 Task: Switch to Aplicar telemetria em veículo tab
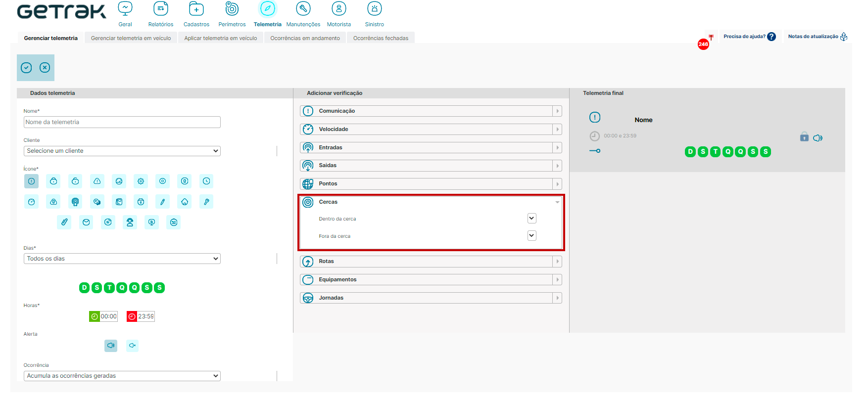pos(221,38)
